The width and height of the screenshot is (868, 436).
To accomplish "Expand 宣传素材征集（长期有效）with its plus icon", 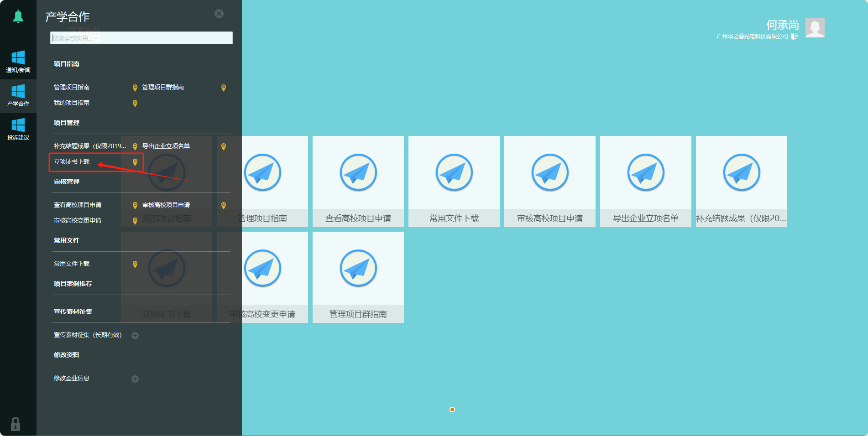I will tap(135, 335).
